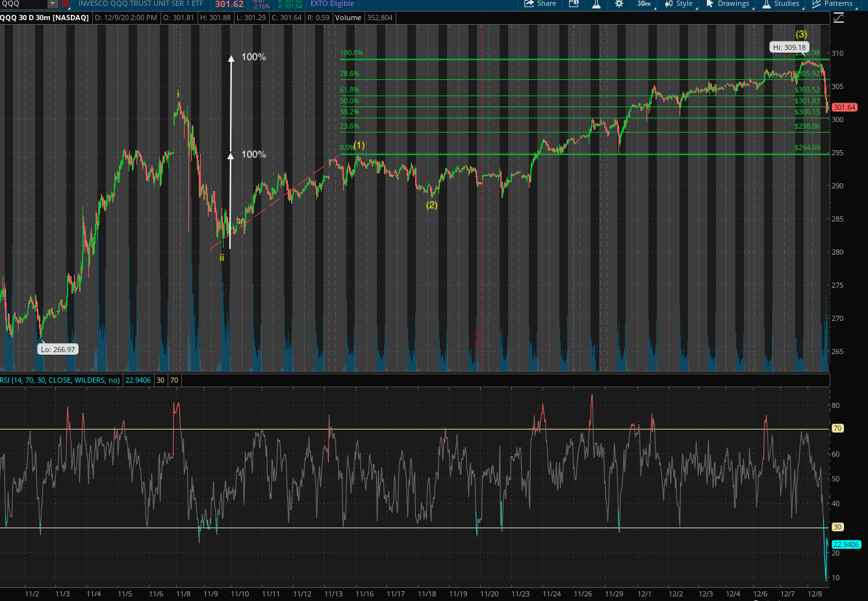Open chart settings with the gear icon
The image size is (868, 601).
[x=619, y=4]
